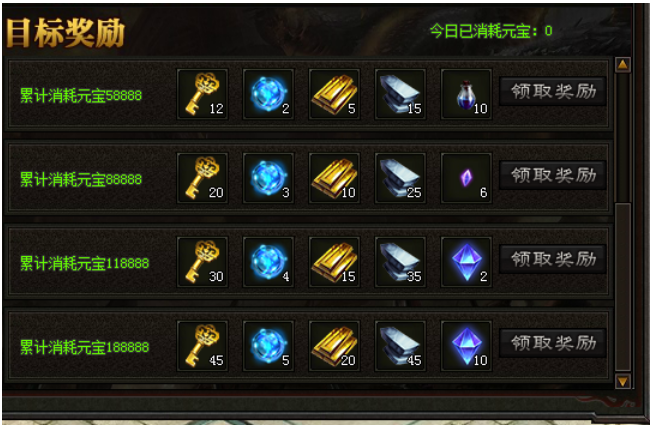Claim the reward for spending 58888 yuanbao

[553, 91]
